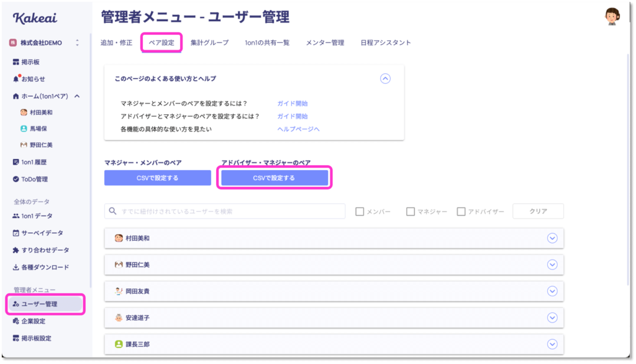Expand the 安達道子 row chevron
The height and width of the screenshot is (364, 636).
552,318
